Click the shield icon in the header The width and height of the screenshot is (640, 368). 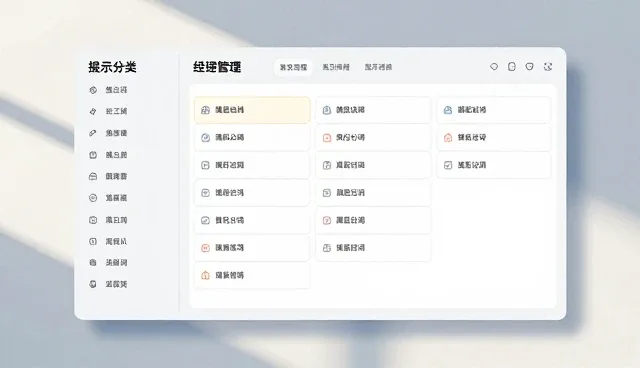[x=529, y=67]
